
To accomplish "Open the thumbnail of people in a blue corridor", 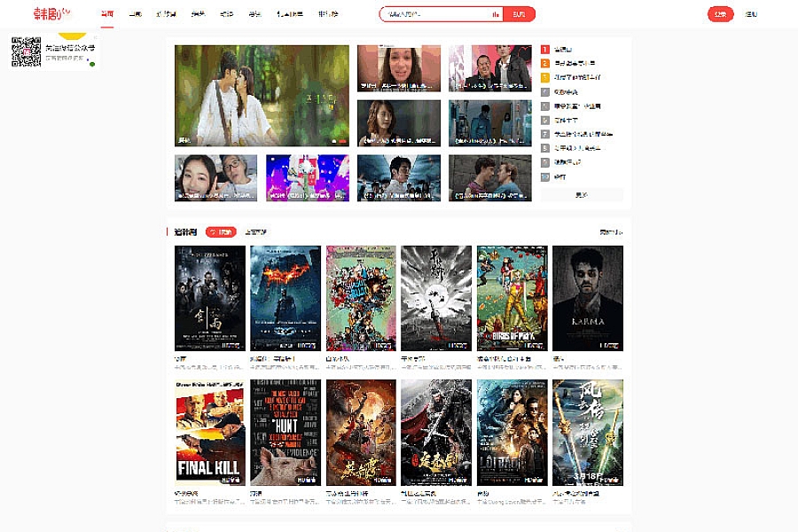I will click(x=490, y=123).
